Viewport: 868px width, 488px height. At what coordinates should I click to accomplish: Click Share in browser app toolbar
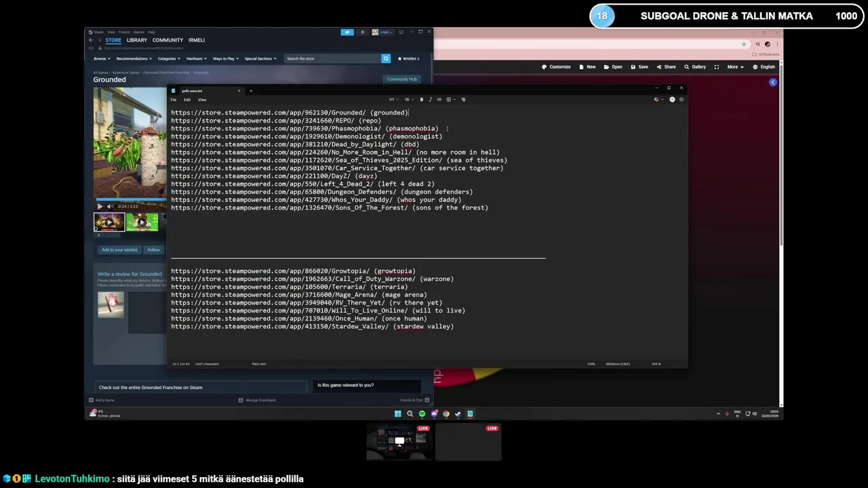[x=666, y=67]
